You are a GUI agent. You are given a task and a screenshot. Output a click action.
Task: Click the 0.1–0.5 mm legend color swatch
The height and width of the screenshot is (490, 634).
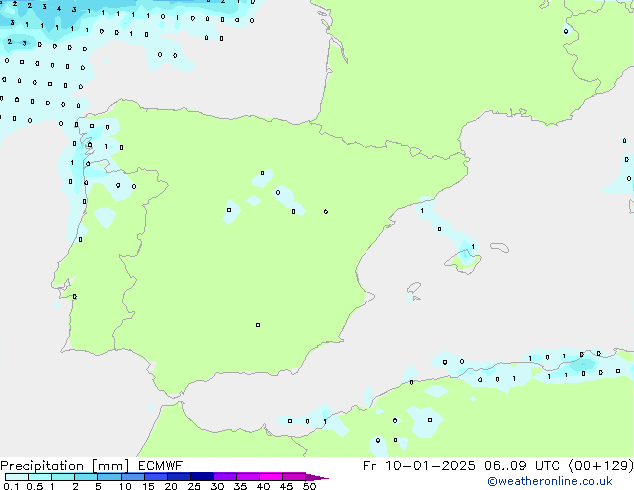click(17, 477)
